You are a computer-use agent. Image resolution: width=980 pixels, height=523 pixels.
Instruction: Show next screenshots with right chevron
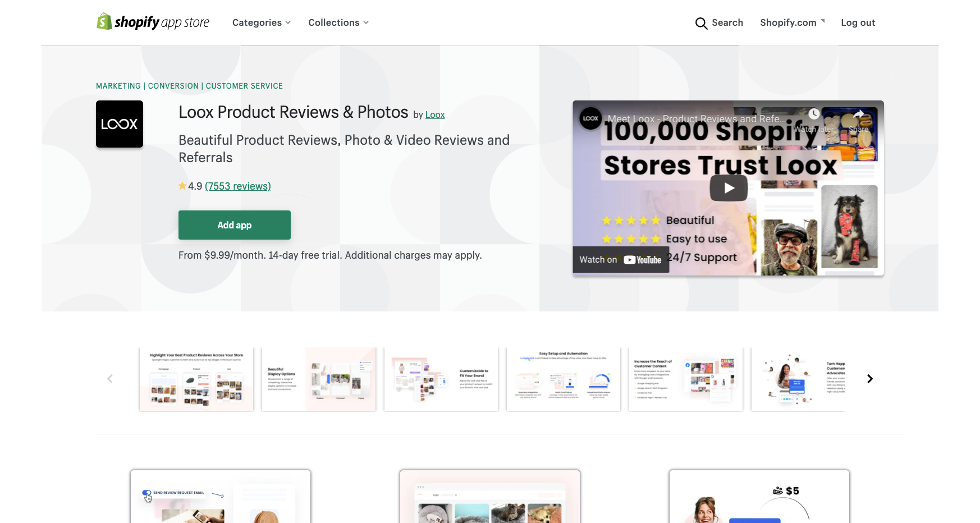tap(870, 379)
